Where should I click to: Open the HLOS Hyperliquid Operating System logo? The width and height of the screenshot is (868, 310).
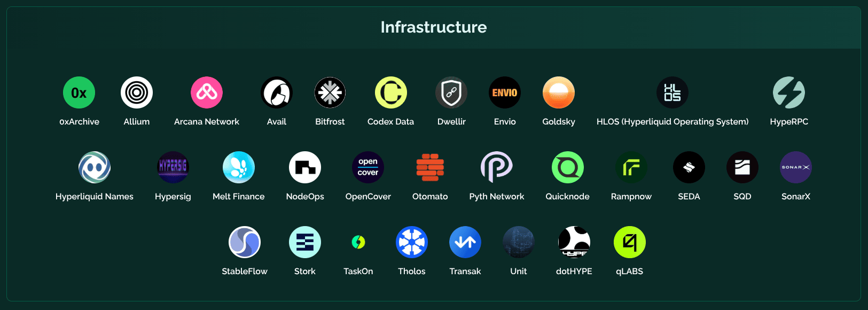[x=672, y=92]
